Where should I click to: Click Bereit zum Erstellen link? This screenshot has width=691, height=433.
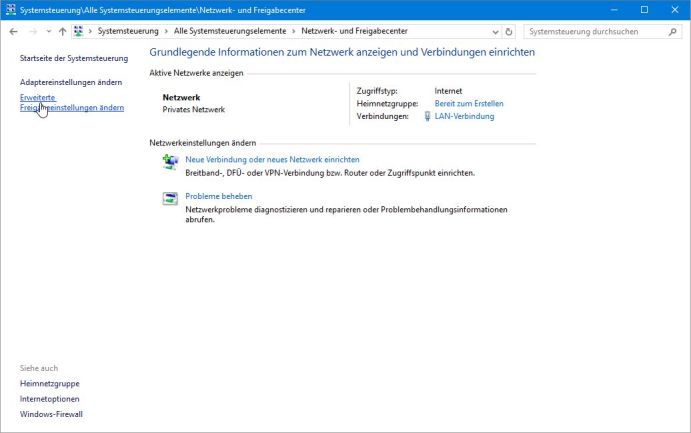pos(469,104)
